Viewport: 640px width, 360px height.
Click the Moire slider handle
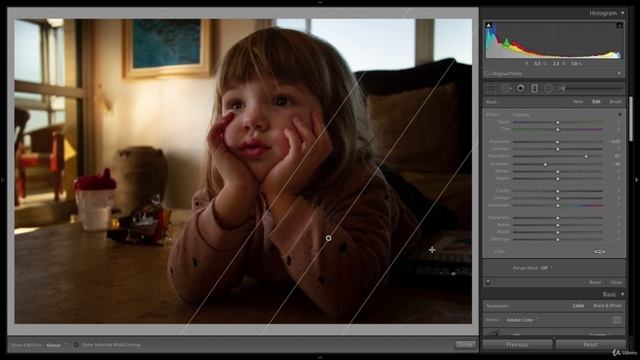coord(558,232)
